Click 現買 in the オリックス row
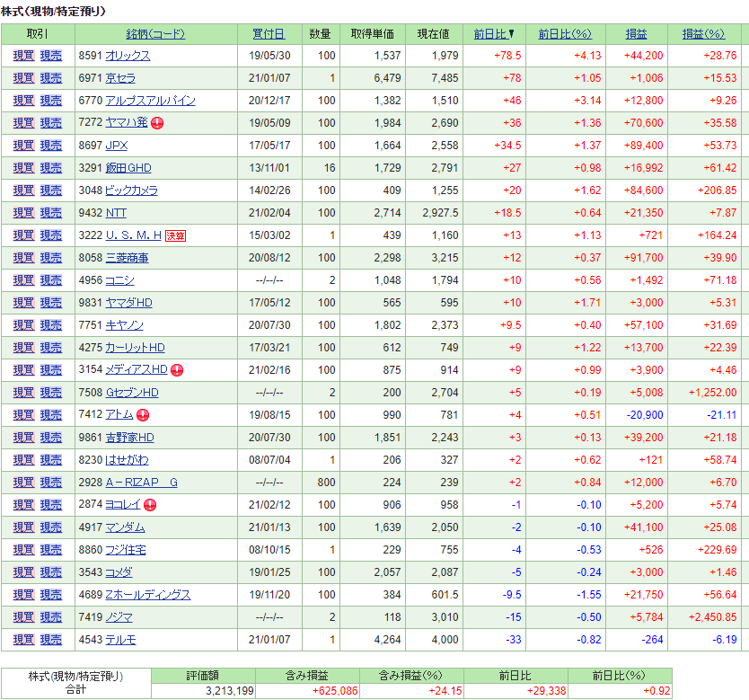The image size is (749, 700). coord(24,56)
